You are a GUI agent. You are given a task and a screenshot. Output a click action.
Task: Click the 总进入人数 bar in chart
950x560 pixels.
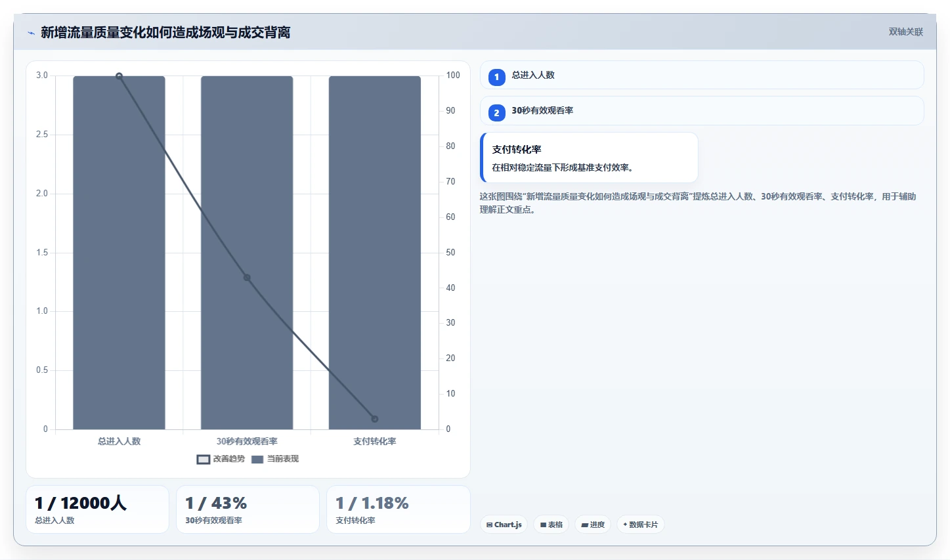pos(119,253)
